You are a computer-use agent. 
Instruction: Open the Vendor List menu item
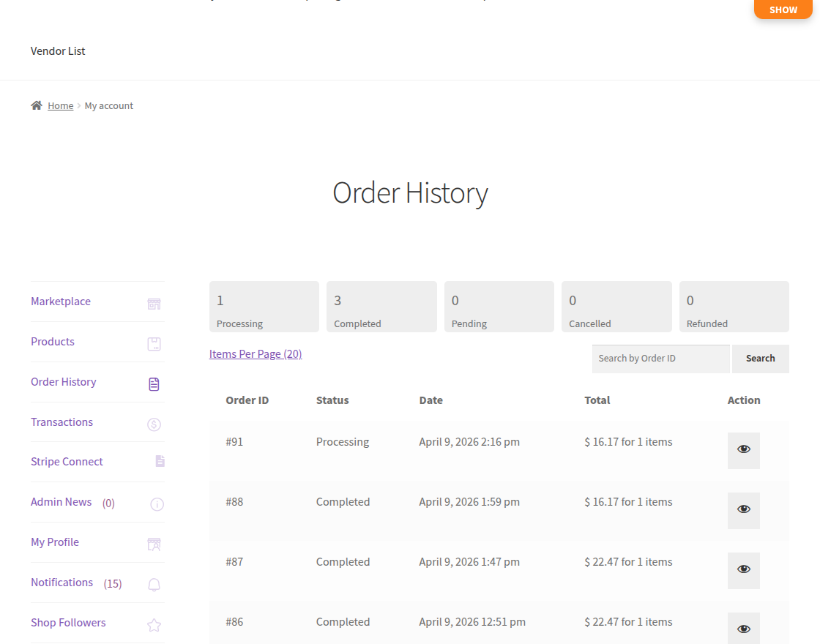coord(58,50)
